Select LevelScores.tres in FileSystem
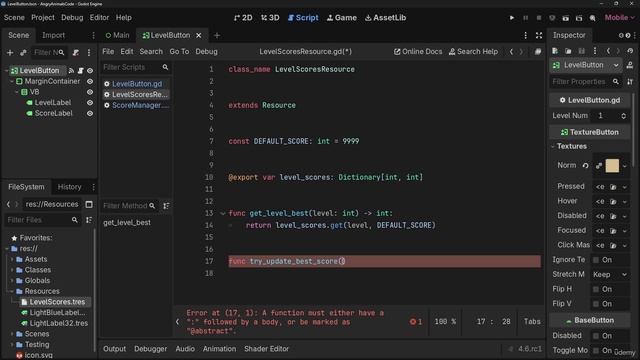 coord(57,302)
